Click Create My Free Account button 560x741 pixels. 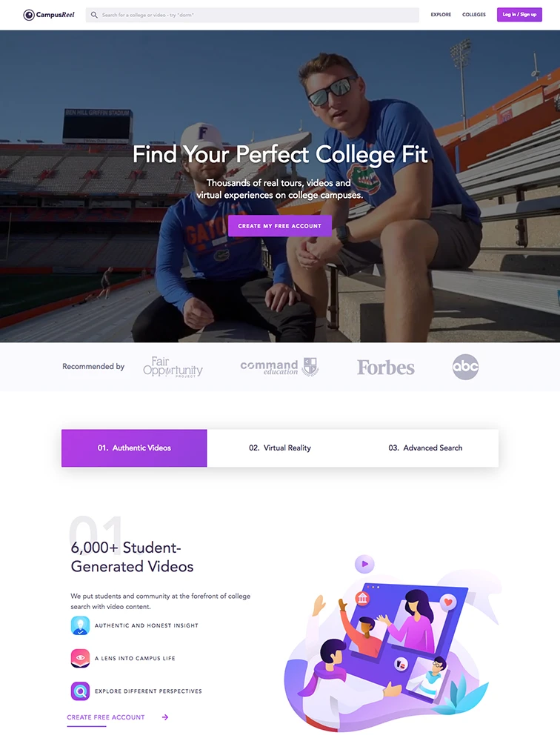coord(280,226)
